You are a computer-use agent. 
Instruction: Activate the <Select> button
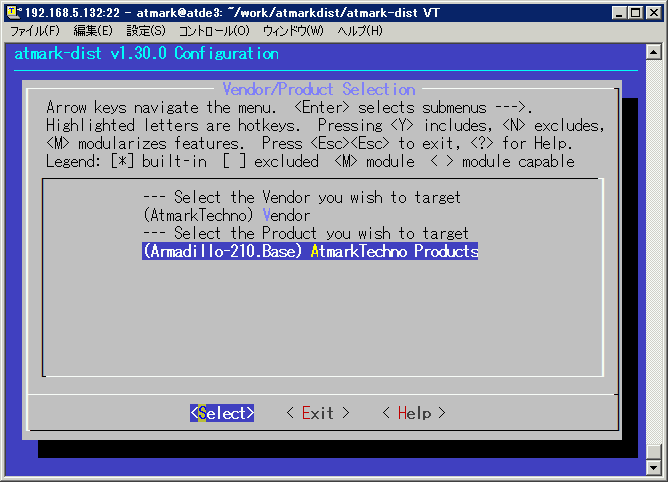[222, 413]
